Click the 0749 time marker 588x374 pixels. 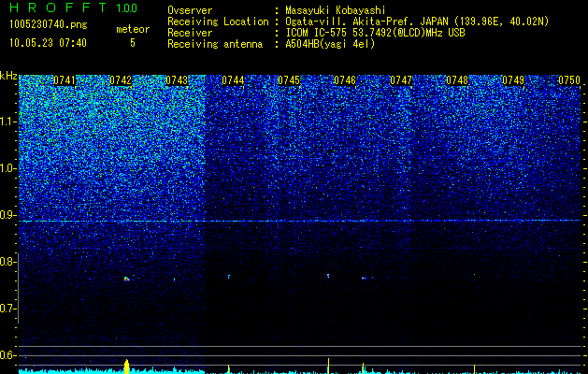click(513, 80)
